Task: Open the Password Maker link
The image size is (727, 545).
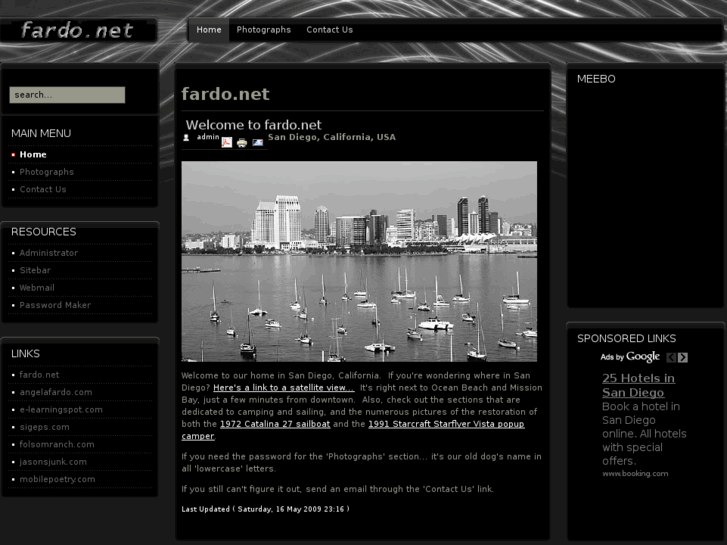Action: point(55,305)
